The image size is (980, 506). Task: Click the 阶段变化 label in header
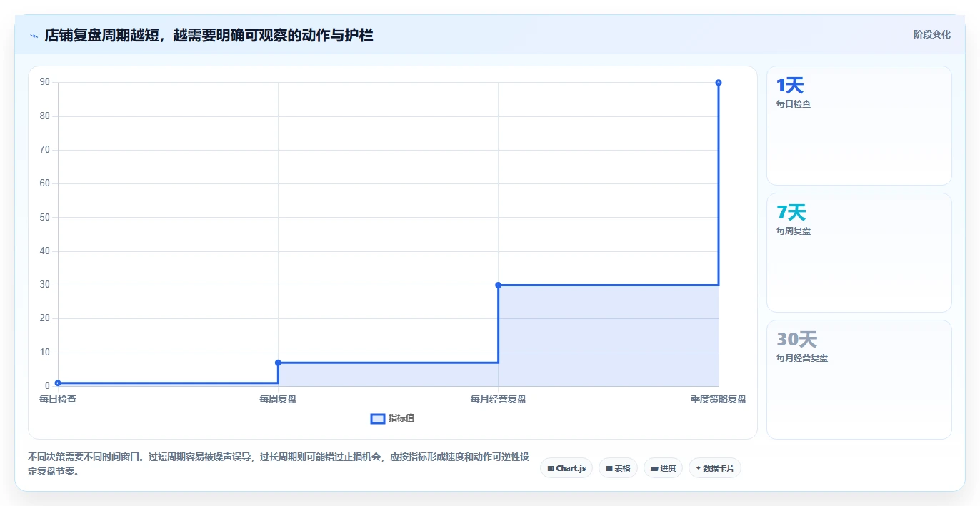pos(931,34)
